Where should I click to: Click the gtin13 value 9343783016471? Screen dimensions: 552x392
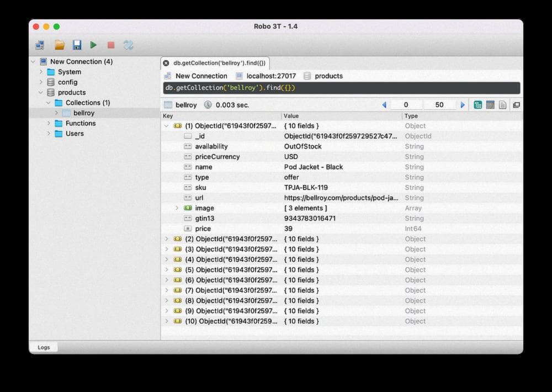click(x=310, y=219)
